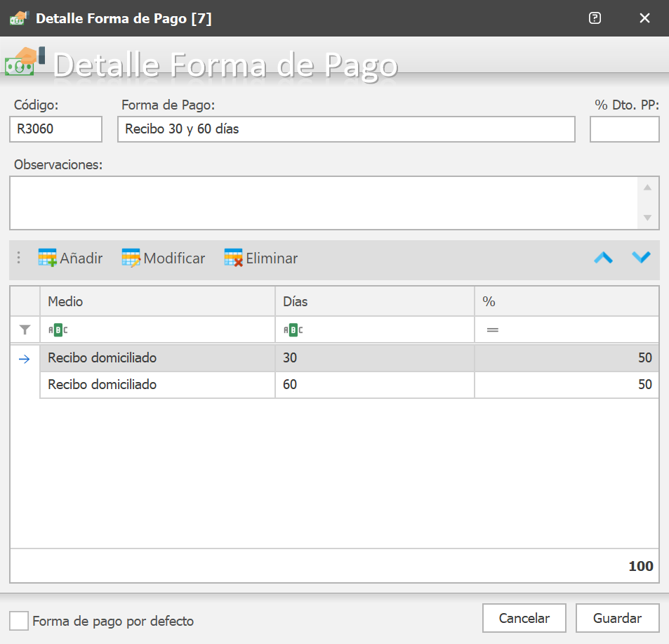Viewport: 669px width, 644px height.
Task: Click Observaciones scrollbar up arrow
Action: (647, 188)
